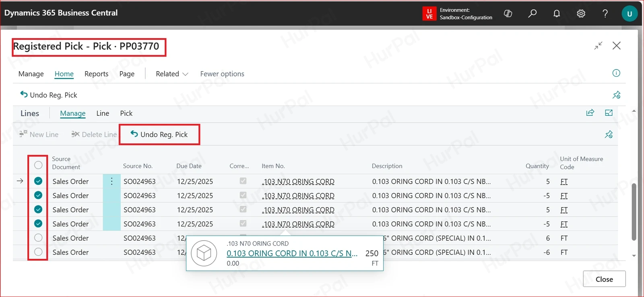The width and height of the screenshot is (644, 297).
Task: Personalize the Lines action bar pin icon
Action: (x=609, y=134)
